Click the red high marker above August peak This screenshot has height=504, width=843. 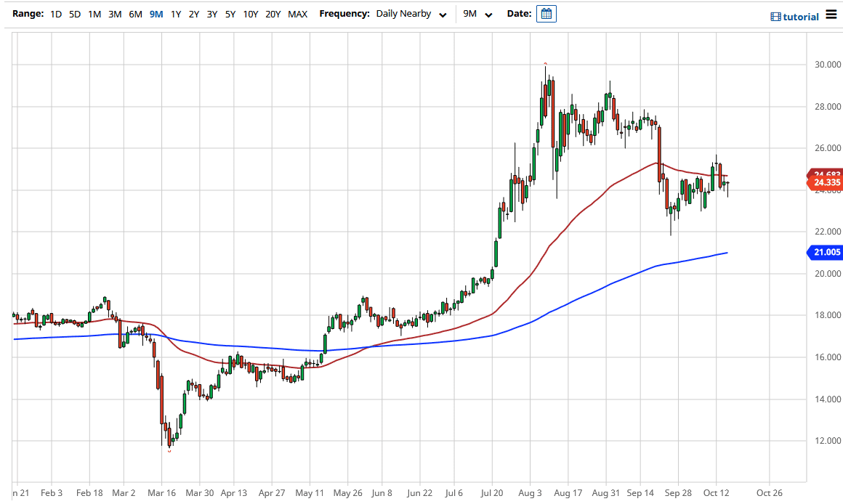tap(545, 64)
